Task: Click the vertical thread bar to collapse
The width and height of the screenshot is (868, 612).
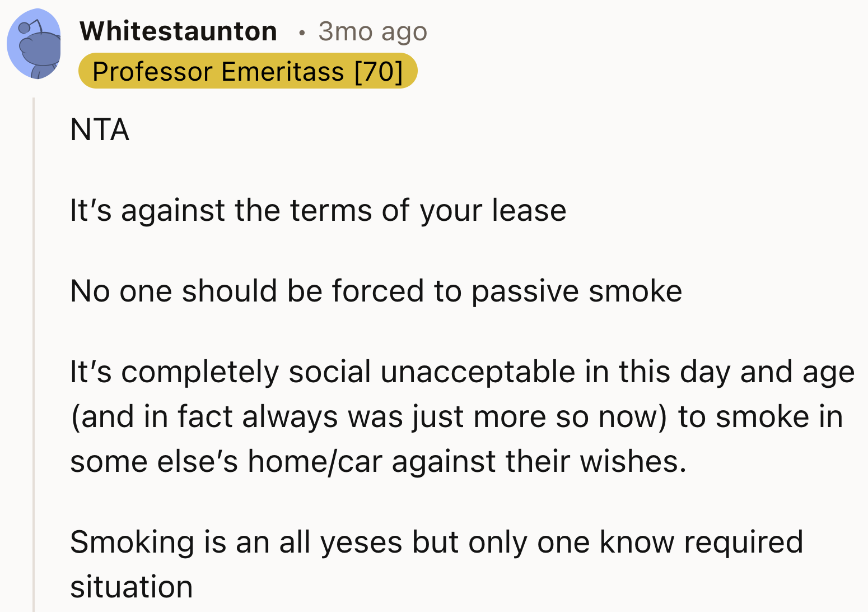Action: click(x=34, y=336)
